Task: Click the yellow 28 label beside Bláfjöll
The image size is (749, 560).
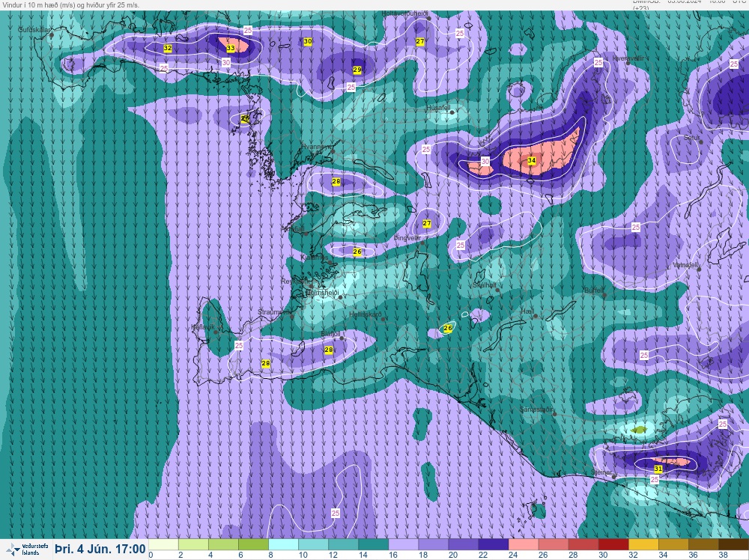Action: pos(329,350)
